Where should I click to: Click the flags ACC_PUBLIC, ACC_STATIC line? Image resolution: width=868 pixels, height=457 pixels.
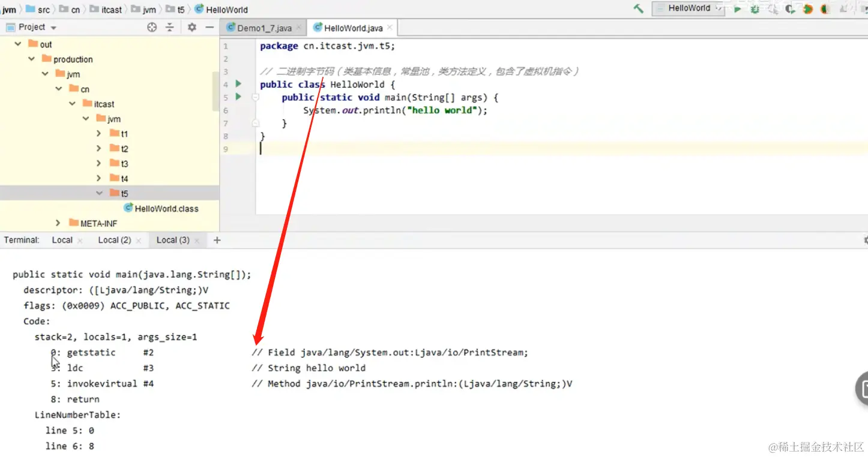click(127, 306)
